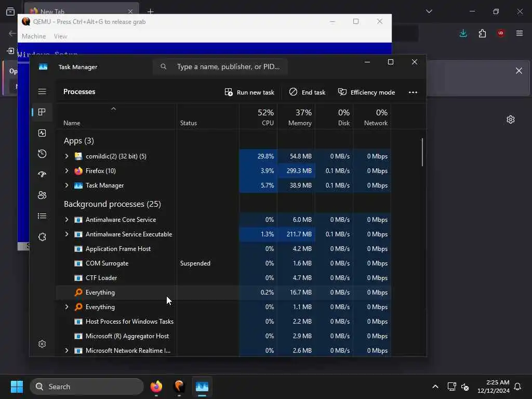The height and width of the screenshot is (399, 532).
Task: Click the Efficiency mode button
Action: [366, 92]
